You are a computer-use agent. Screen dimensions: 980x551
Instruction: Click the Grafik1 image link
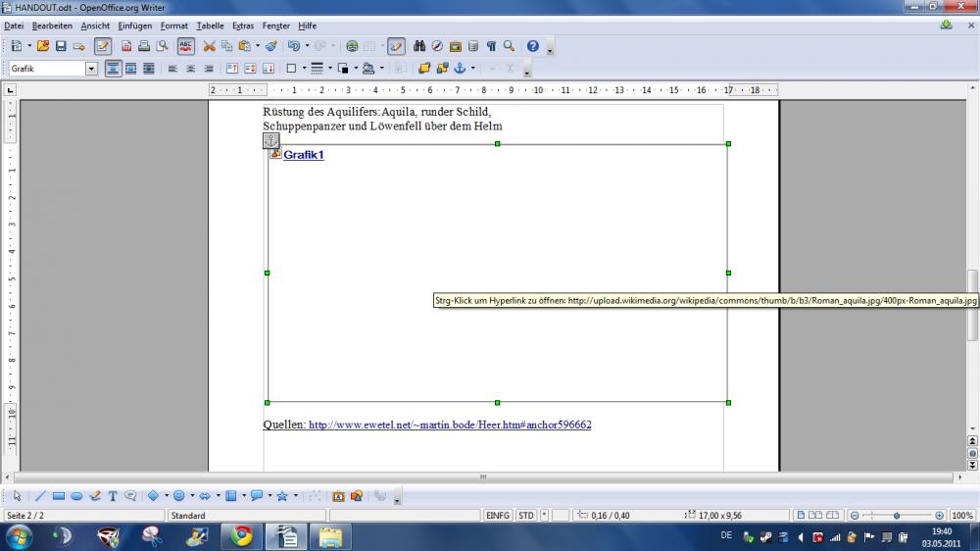pos(303,155)
